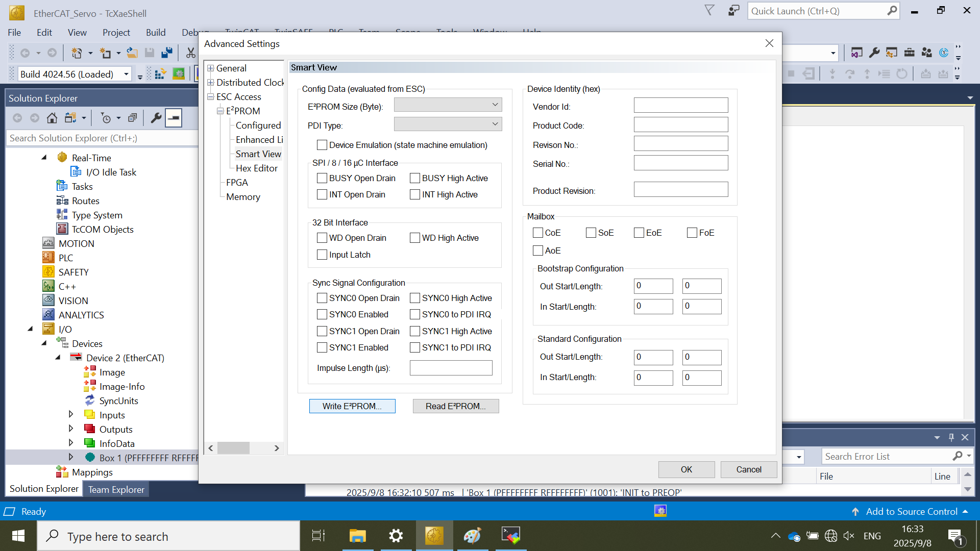980x551 pixels.
Task: Click Cut scissors toolbar icon
Action: (x=190, y=53)
